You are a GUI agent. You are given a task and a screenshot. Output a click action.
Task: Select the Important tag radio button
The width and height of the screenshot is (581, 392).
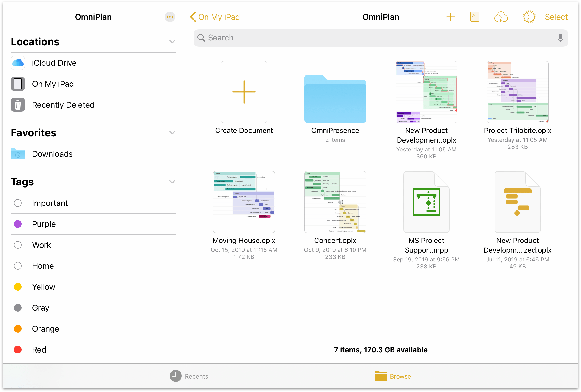pyautogui.click(x=18, y=203)
